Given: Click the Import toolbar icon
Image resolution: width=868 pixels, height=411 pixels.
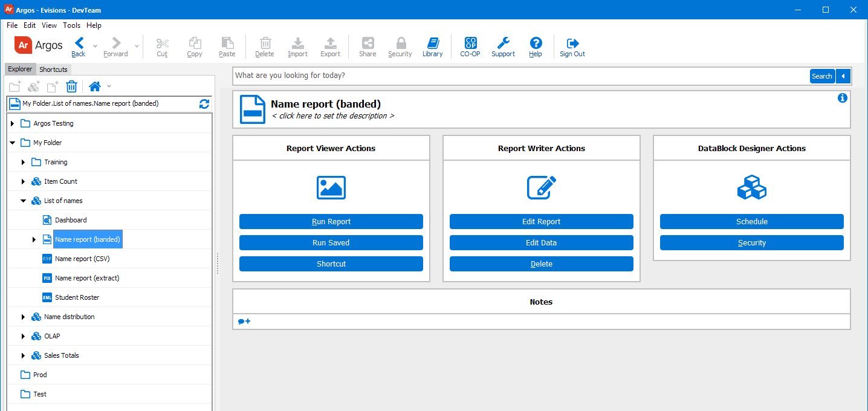Looking at the screenshot, I should [x=297, y=43].
